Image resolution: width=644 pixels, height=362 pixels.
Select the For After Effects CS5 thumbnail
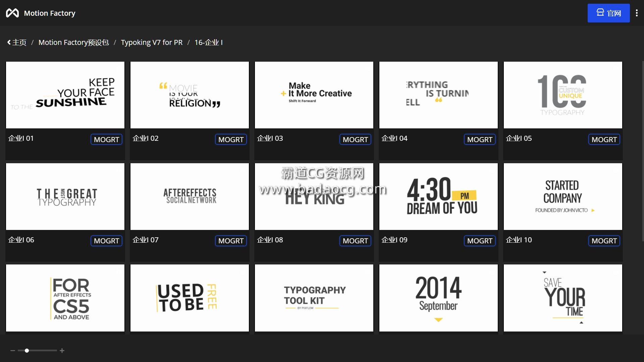click(x=65, y=298)
